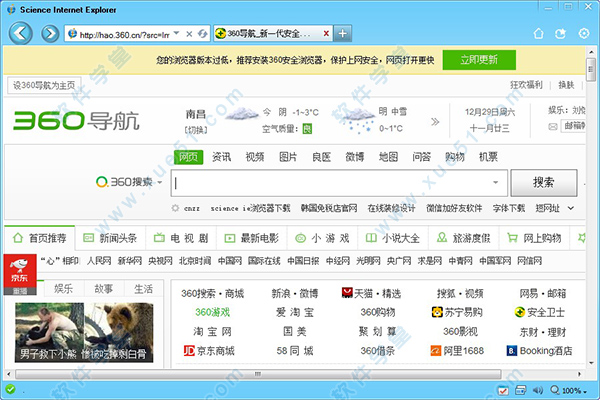Screen dimensions: 600x400
Task: Click the mailbox envelope icon
Action: [x=553, y=126]
